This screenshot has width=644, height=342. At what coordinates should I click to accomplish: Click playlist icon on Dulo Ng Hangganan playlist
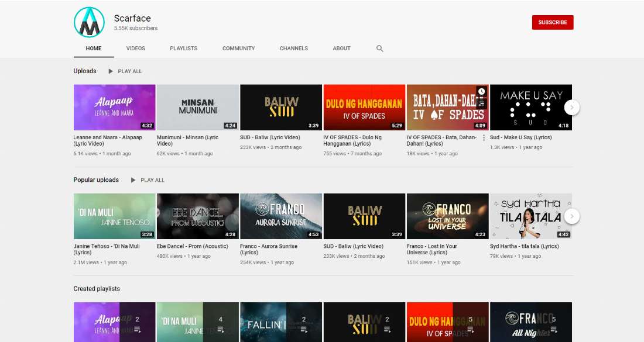pos(471,330)
